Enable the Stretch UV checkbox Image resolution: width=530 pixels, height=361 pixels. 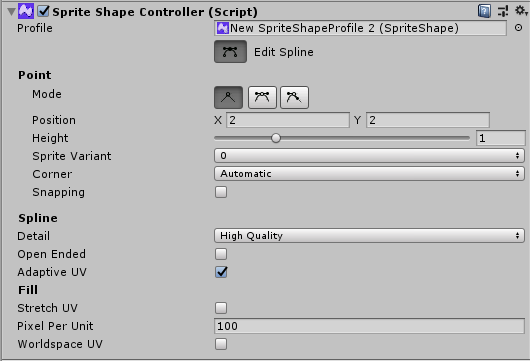[x=221, y=308]
